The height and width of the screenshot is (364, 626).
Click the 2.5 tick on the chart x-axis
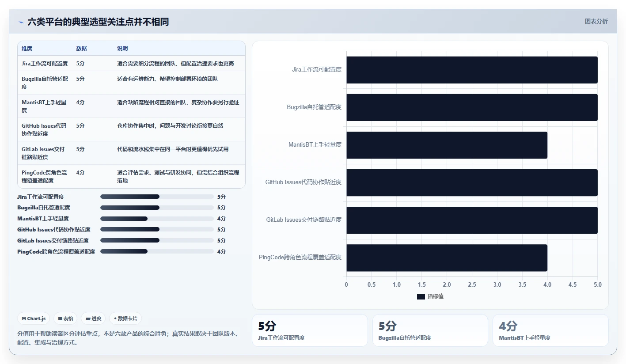point(472,284)
